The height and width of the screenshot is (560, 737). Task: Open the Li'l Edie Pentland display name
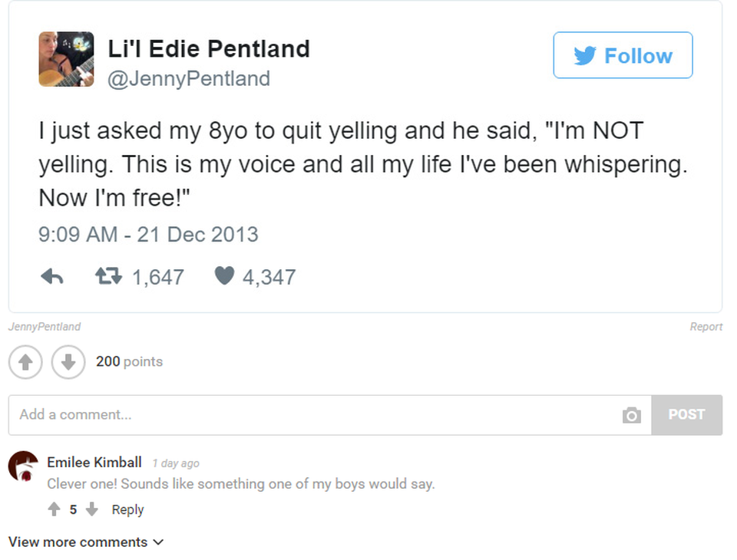coord(208,49)
